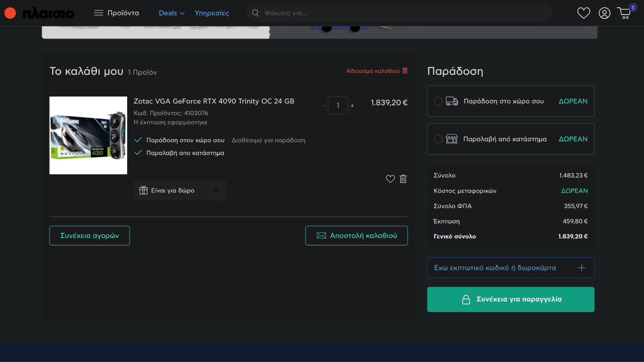Click the Zotac RTX 4090 product thumbnail
Viewport: 644px width, 362px height.
(x=88, y=135)
